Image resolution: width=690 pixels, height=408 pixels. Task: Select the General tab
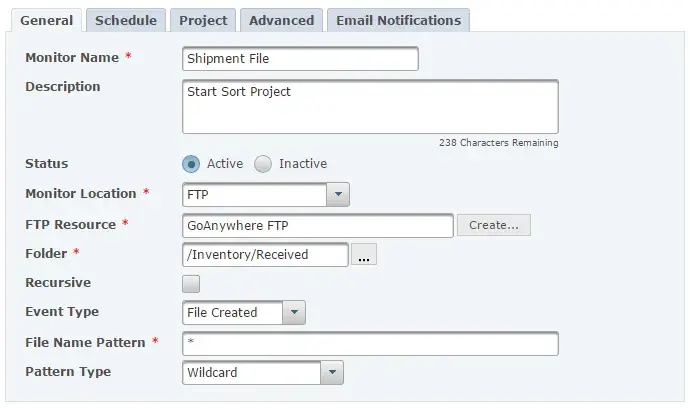(46, 20)
